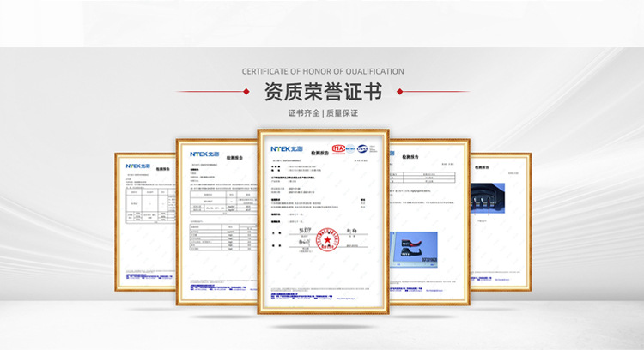Click NTEK logo on far-left certificate

tap(137, 166)
